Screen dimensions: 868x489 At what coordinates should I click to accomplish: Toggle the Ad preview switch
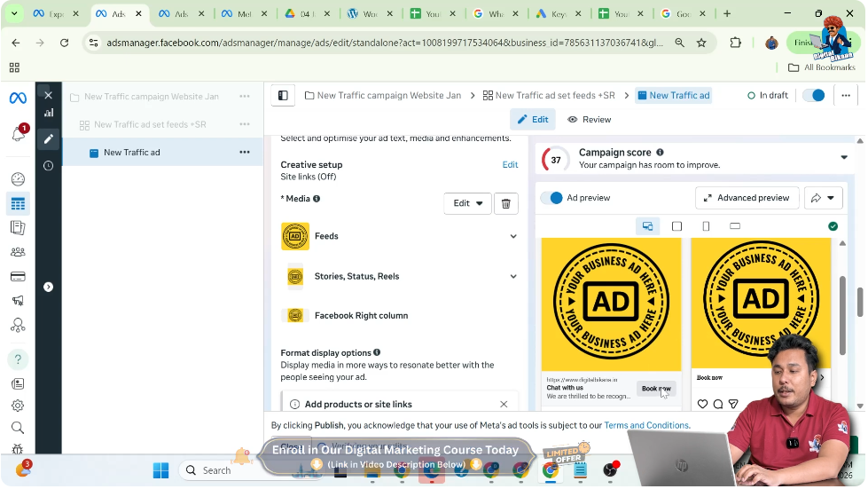pos(551,198)
